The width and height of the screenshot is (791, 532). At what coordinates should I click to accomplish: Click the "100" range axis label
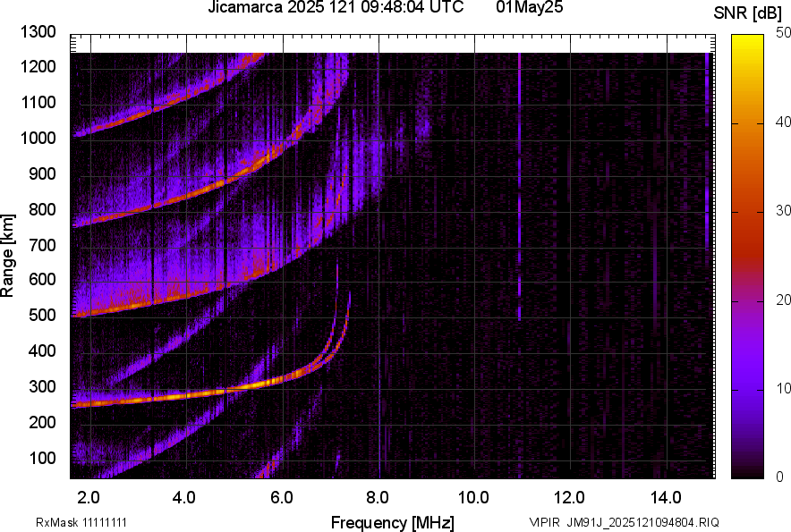[x=42, y=458]
